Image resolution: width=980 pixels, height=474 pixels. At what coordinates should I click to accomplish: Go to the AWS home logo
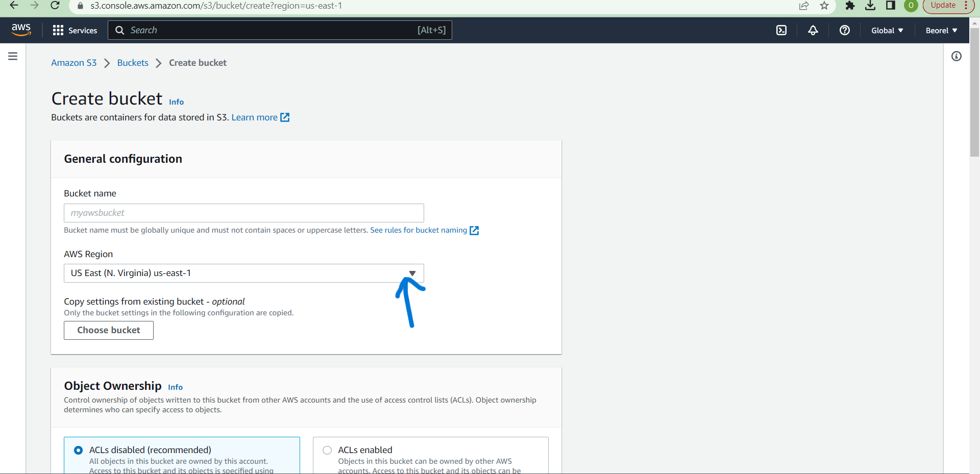click(21, 30)
